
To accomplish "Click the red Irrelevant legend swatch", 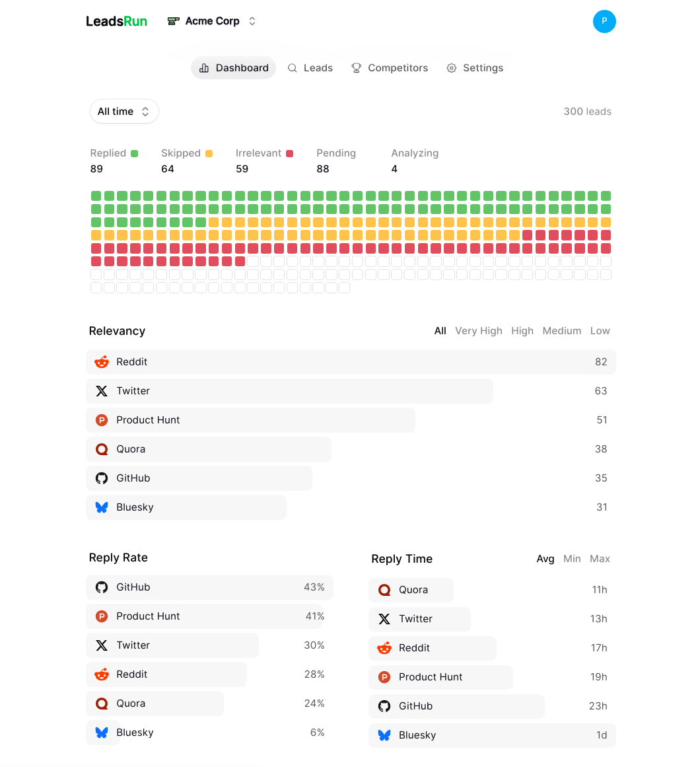I will coord(290,153).
